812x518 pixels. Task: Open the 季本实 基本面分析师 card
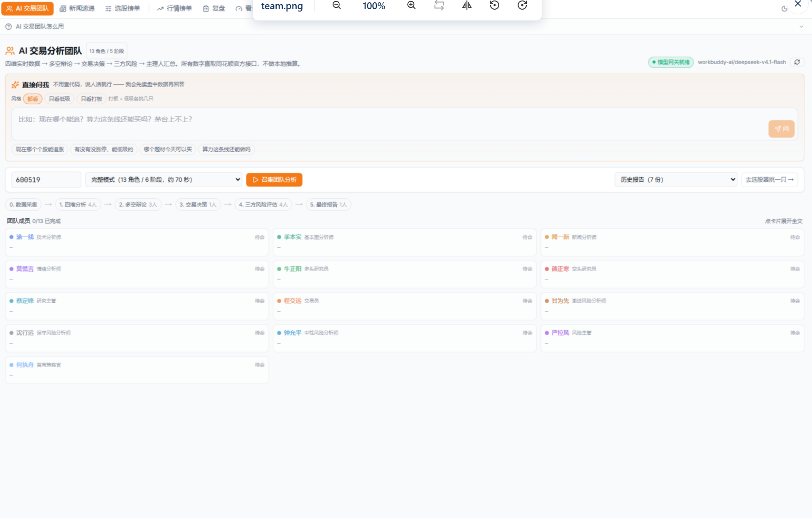point(405,242)
